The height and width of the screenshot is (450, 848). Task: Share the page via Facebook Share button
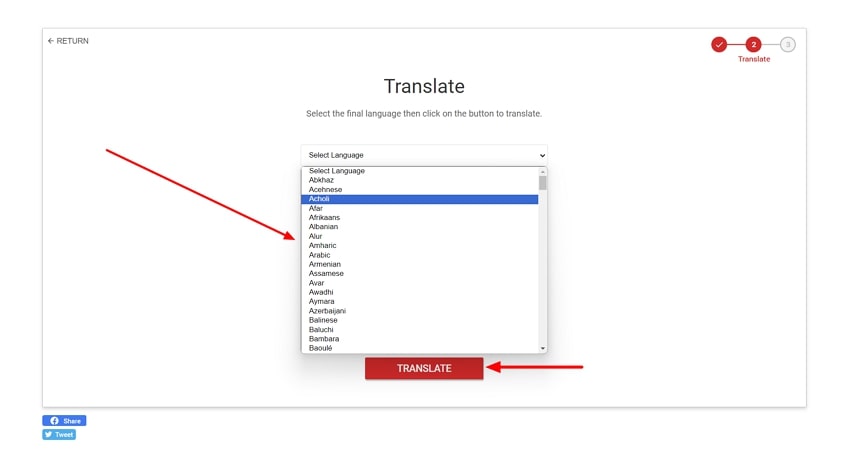tap(64, 421)
